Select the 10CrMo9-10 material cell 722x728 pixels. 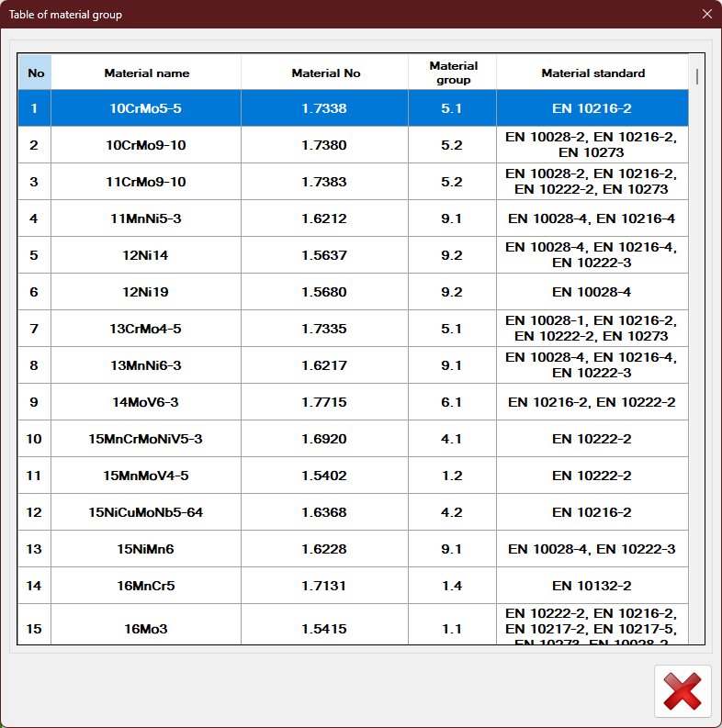(146, 145)
